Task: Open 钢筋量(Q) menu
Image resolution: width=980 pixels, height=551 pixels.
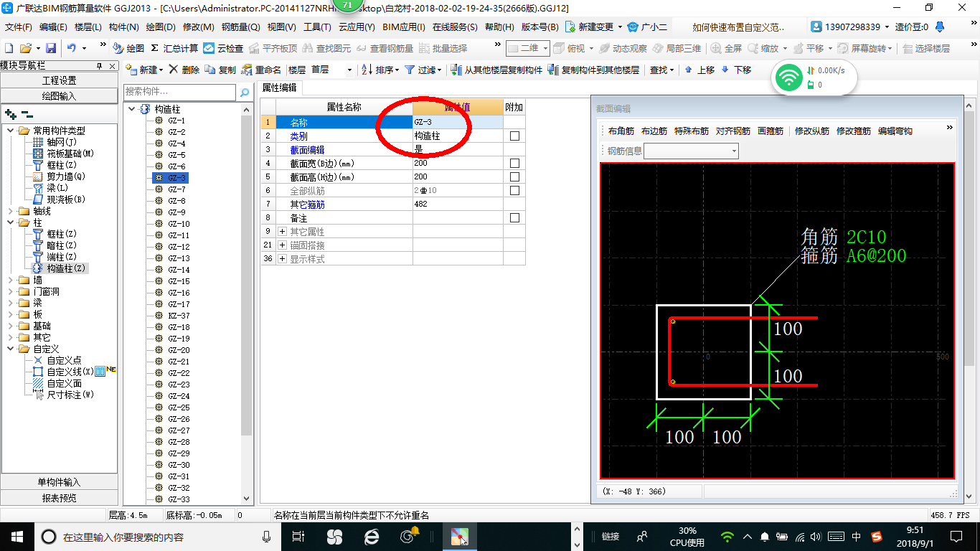Action: (241, 27)
